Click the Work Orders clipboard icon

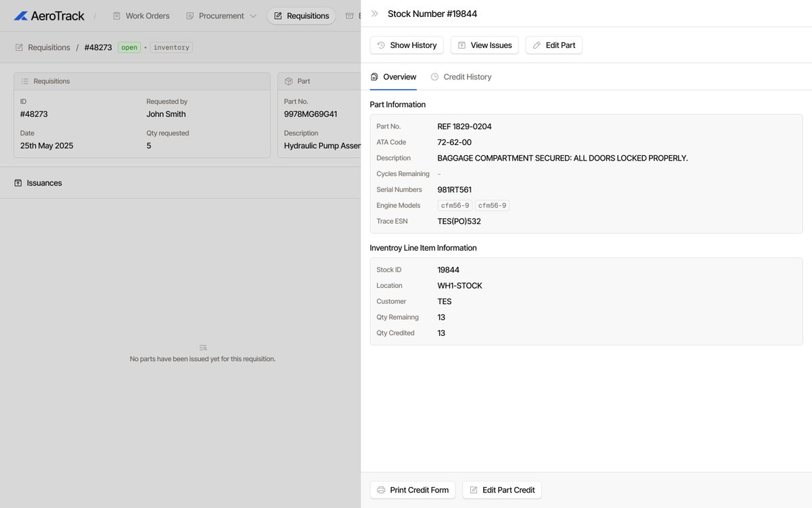click(x=116, y=16)
